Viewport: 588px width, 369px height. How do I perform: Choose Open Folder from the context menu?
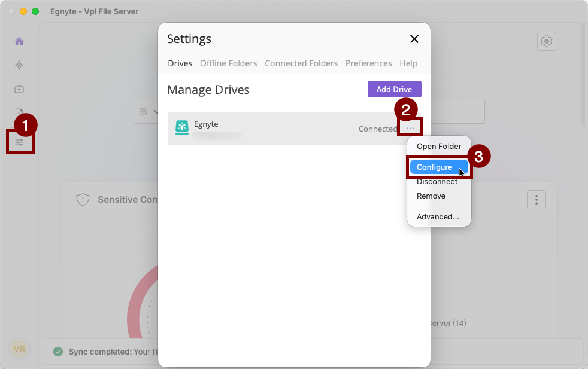[x=439, y=146]
